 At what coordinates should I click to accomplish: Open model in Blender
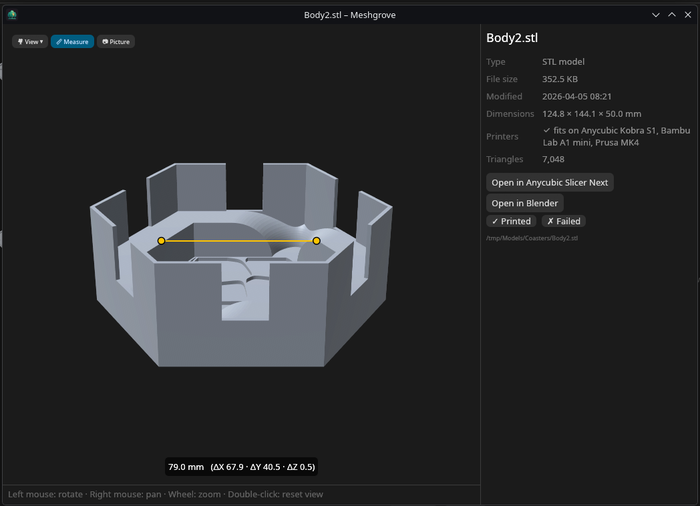[x=525, y=203]
